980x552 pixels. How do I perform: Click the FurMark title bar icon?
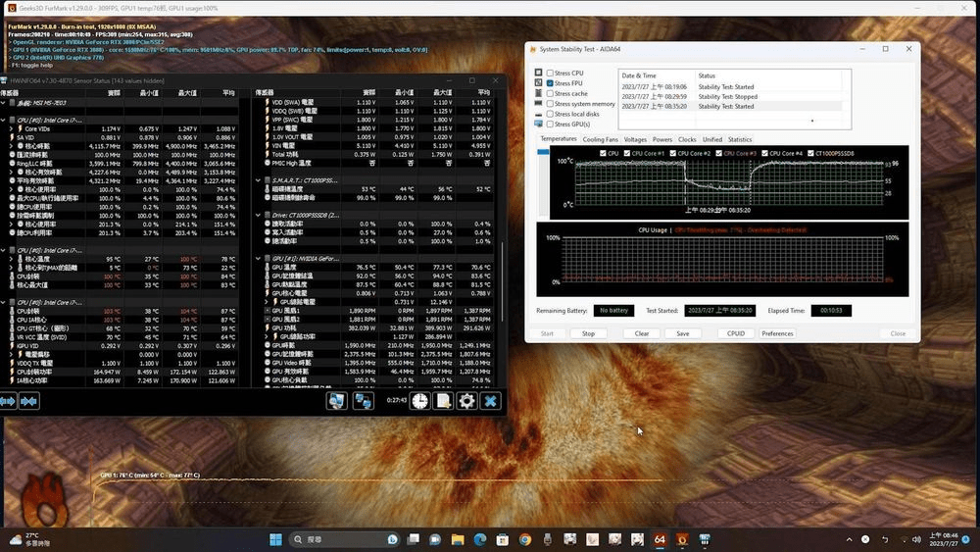[11, 8]
